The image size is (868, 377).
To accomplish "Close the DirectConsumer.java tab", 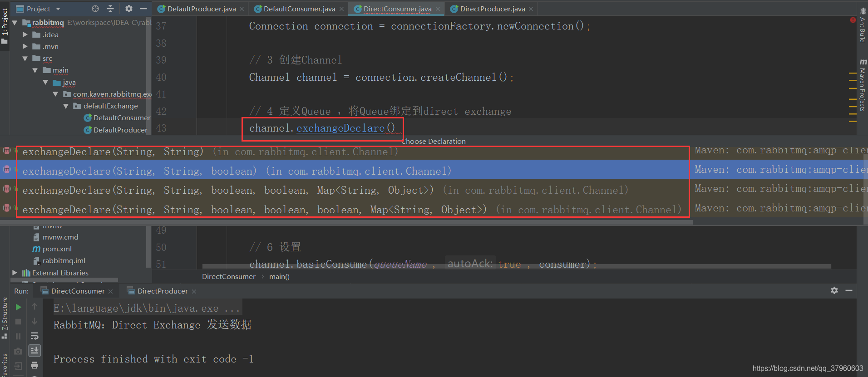I will pos(438,9).
